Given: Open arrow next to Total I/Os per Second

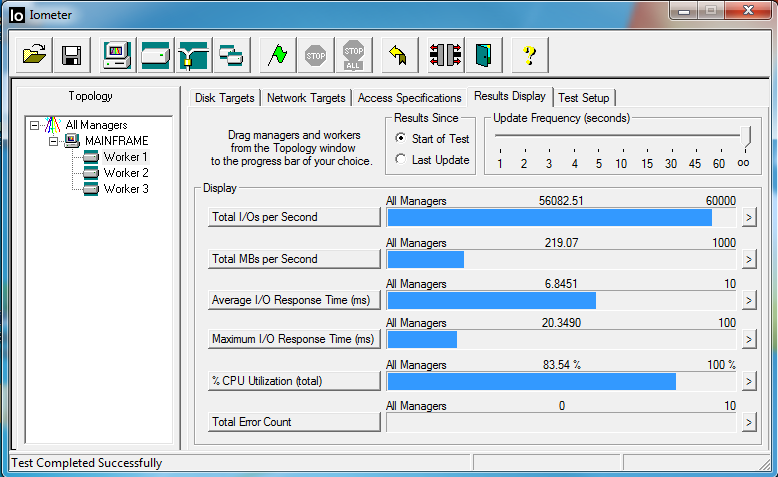Looking at the screenshot, I should [x=749, y=217].
